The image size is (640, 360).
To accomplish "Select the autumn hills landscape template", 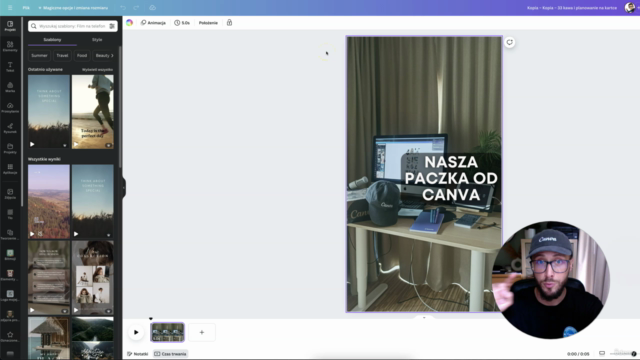I will (x=49, y=201).
